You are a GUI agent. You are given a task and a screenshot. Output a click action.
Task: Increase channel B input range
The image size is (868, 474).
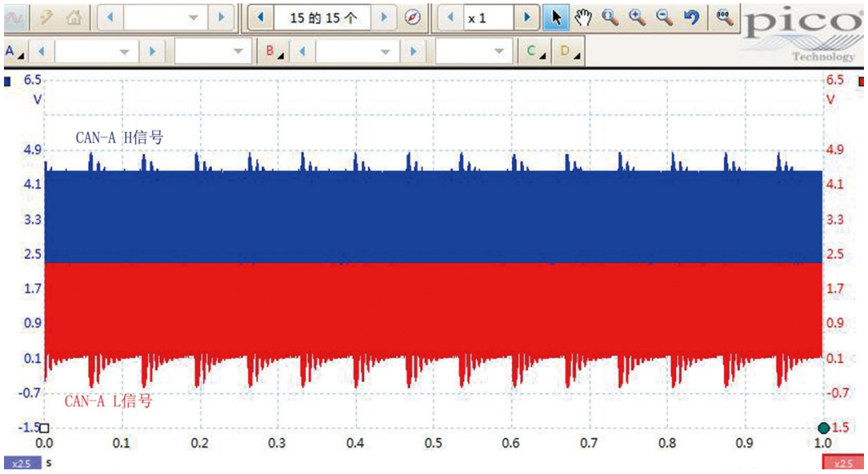point(413,51)
